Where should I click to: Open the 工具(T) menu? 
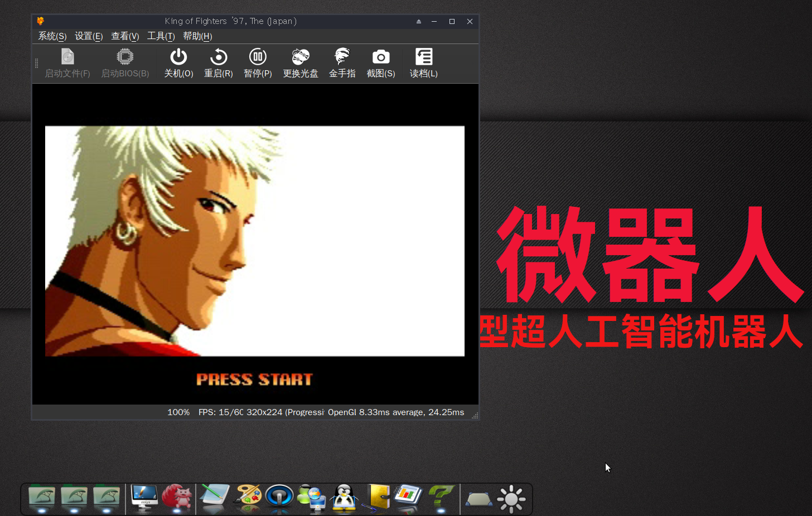click(161, 36)
